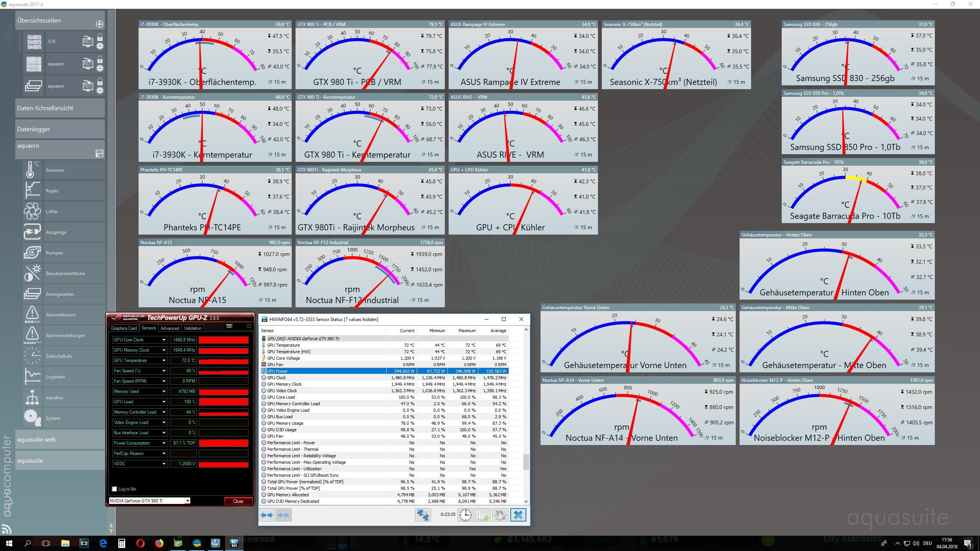Add a new overview page with plus icon

100,24
